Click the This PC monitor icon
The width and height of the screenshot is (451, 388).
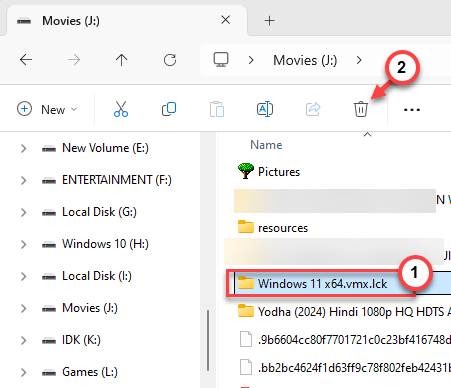coord(221,60)
